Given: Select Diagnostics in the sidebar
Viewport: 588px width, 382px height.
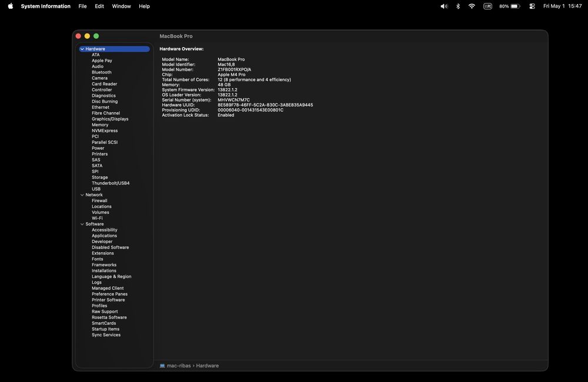Looking at the screenshot, I should click(103, 96).
